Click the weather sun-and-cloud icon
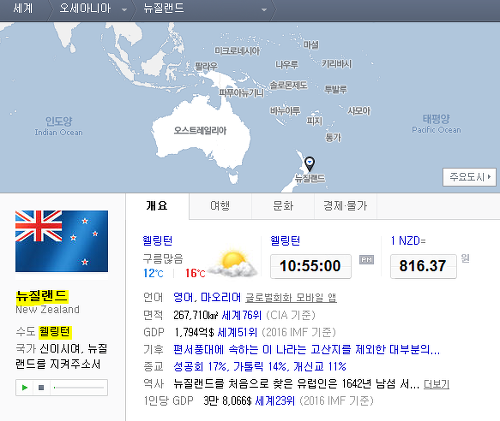This screenshot has height=421, width=500. pos(233,264)
